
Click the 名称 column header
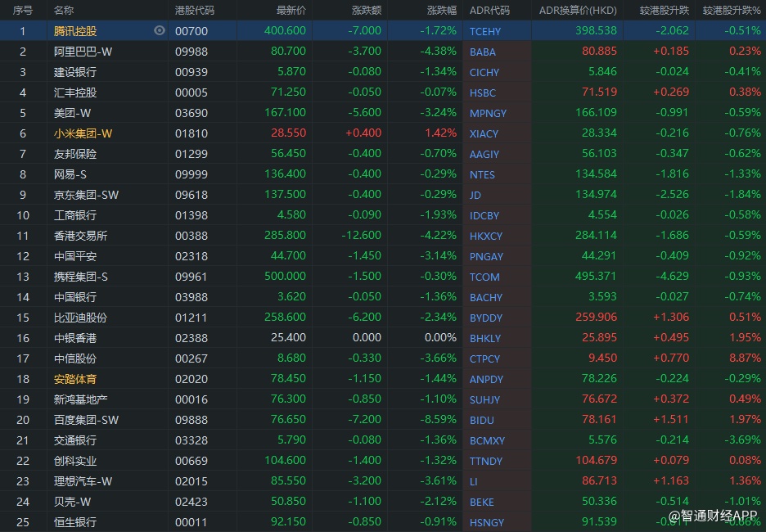(x=64, y=11)
